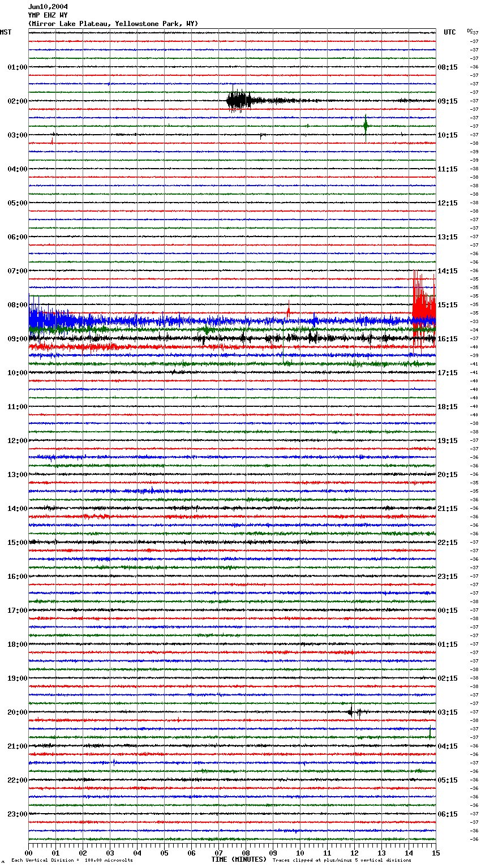Image resolution: width=481 pixels, height=868 pixels.
Task: Click the UTC time label "08:15"
Action: click(x=448, y=67)
